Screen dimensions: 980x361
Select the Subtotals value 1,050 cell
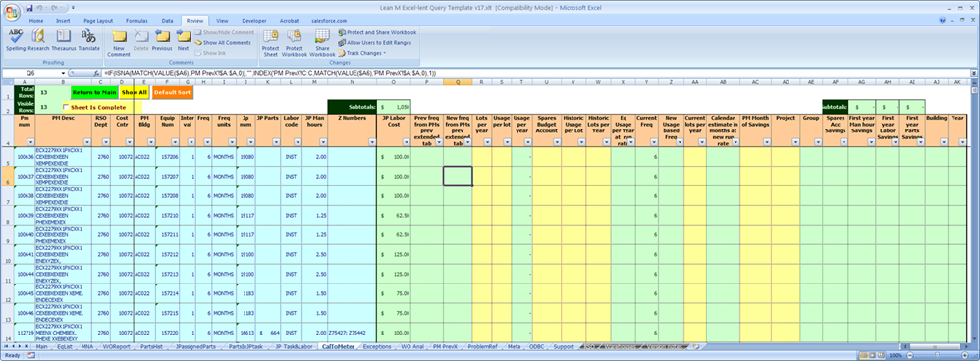[x=393, y=107]
